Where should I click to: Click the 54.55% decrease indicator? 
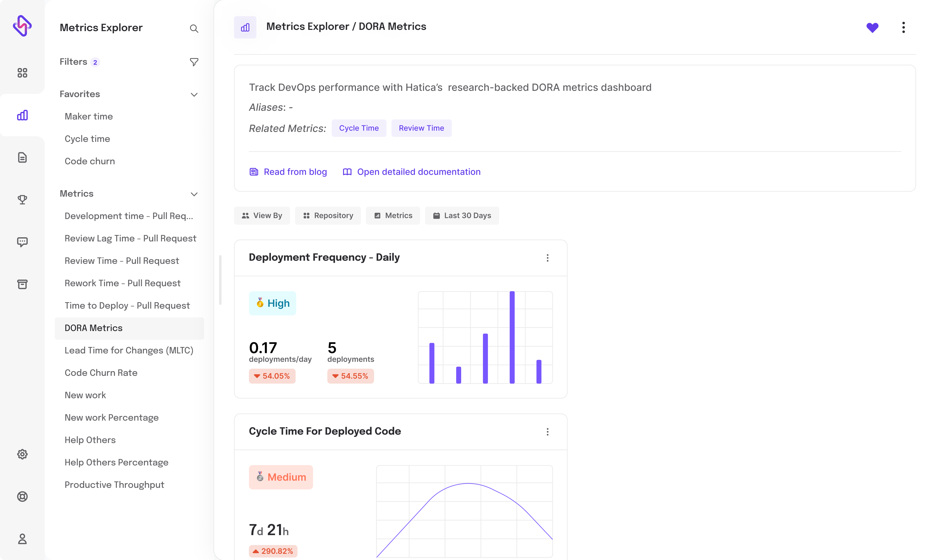click(x=350, y=376)
